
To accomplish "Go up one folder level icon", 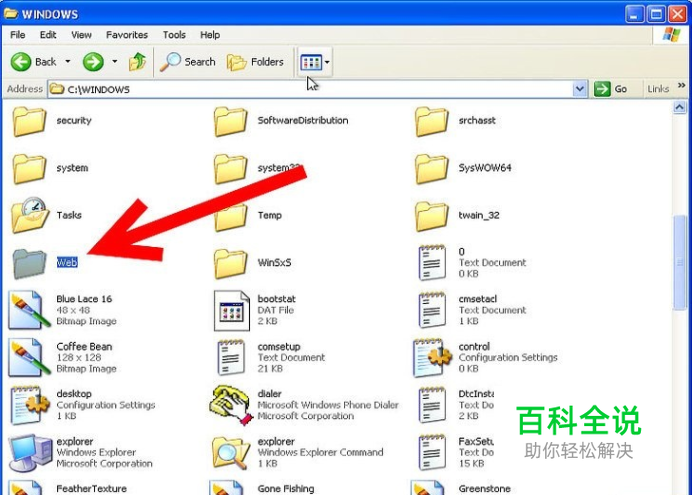I will pos(137,62).
